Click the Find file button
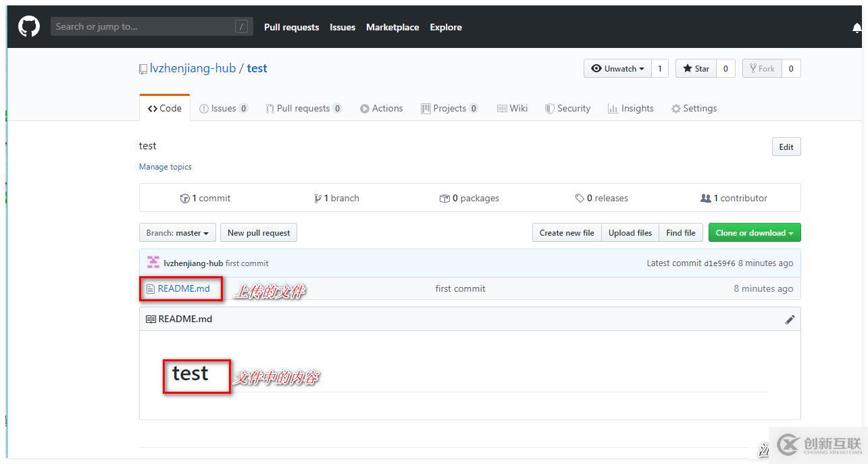868x464 pixels. [x=681, y=233]
